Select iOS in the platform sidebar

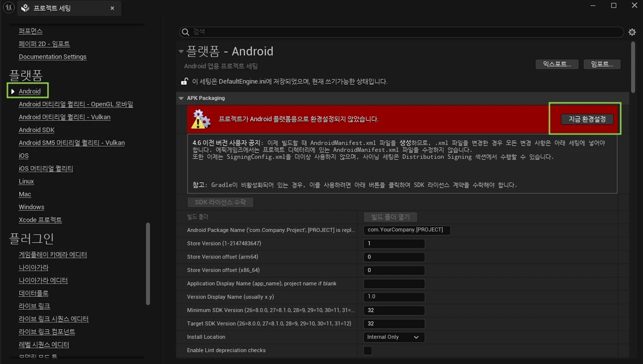(23, 156)
